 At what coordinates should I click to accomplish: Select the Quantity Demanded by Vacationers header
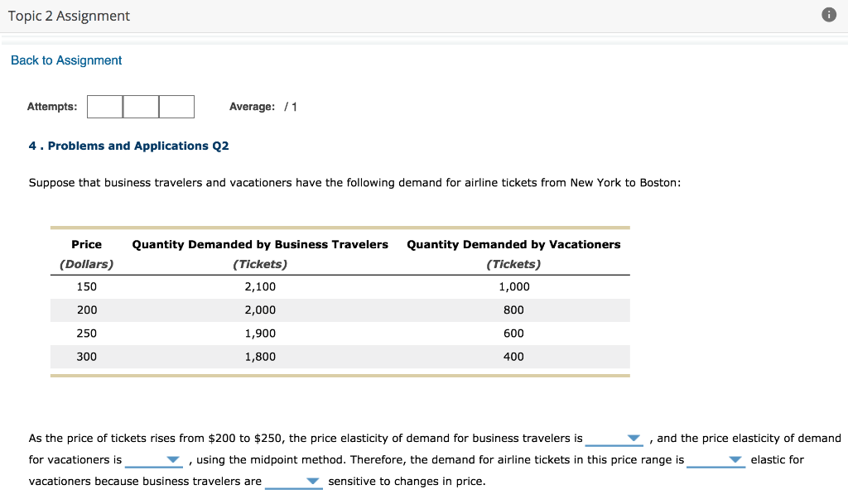coord(513,244)
